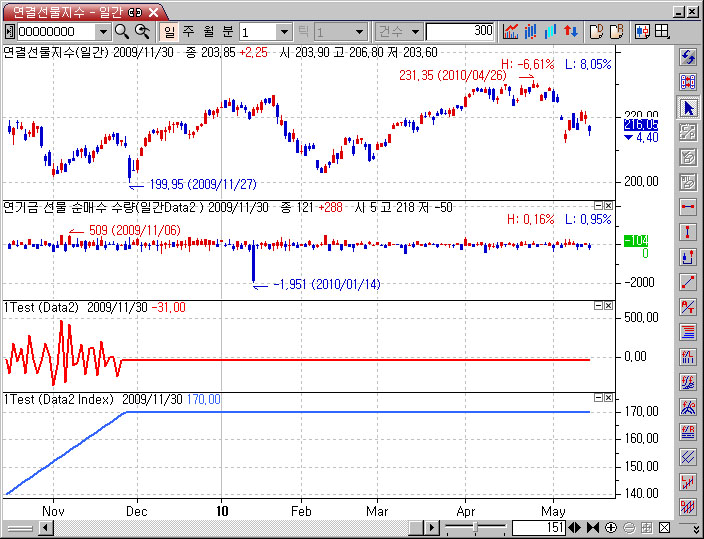Viewport: 704px width, 539px height.
Task: Click the count input field showing 300
Action: click(460, 31)
